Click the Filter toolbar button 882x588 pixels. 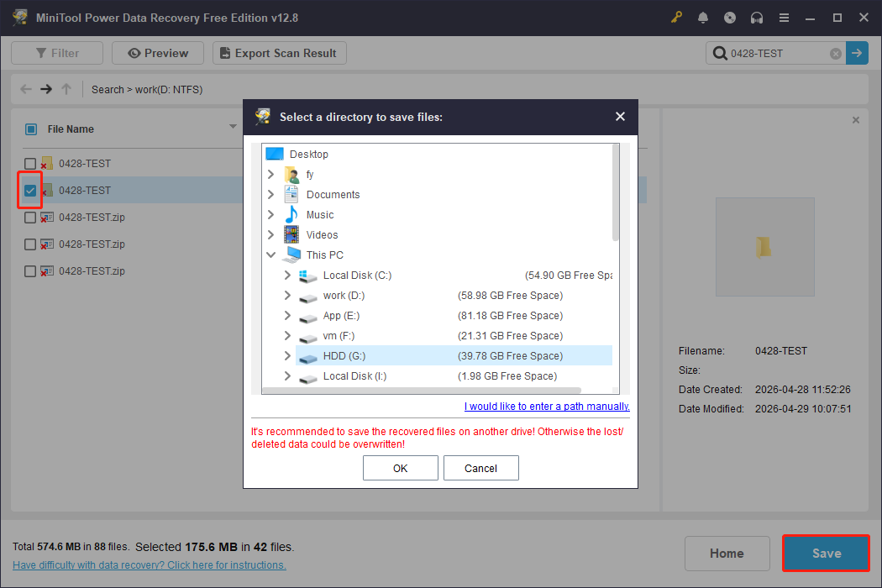click(x=57, y=53)
